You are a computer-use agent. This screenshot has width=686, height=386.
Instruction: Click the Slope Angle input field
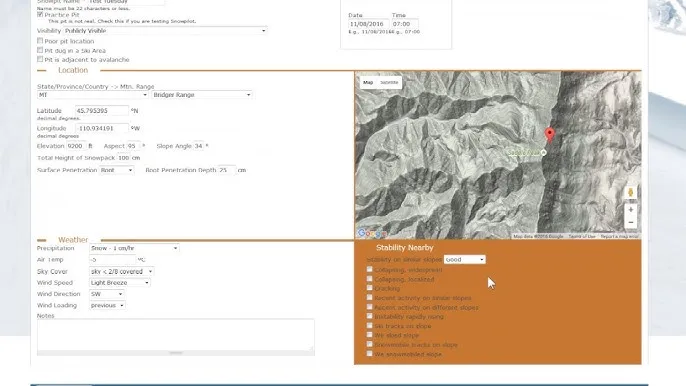[x=199, y=146]
